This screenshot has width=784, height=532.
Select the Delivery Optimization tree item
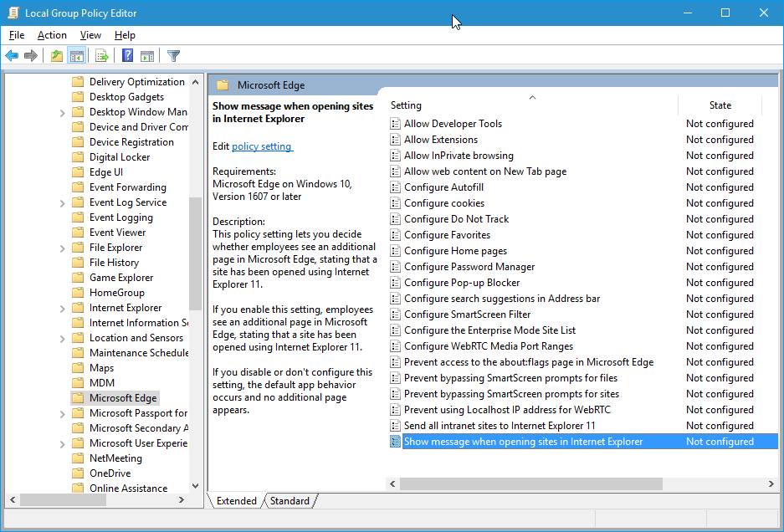pyautogui.click(x=137, y=81)
